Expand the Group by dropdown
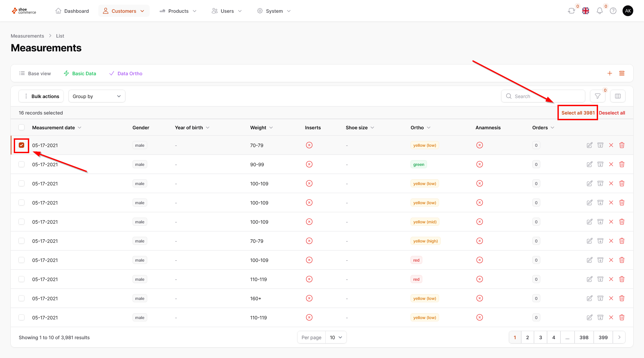Screen dimensions: 644x358 97,96
